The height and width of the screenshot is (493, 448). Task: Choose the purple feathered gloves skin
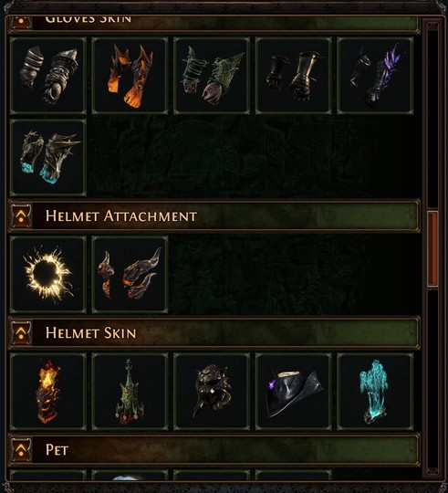click(x=375, y=76)
